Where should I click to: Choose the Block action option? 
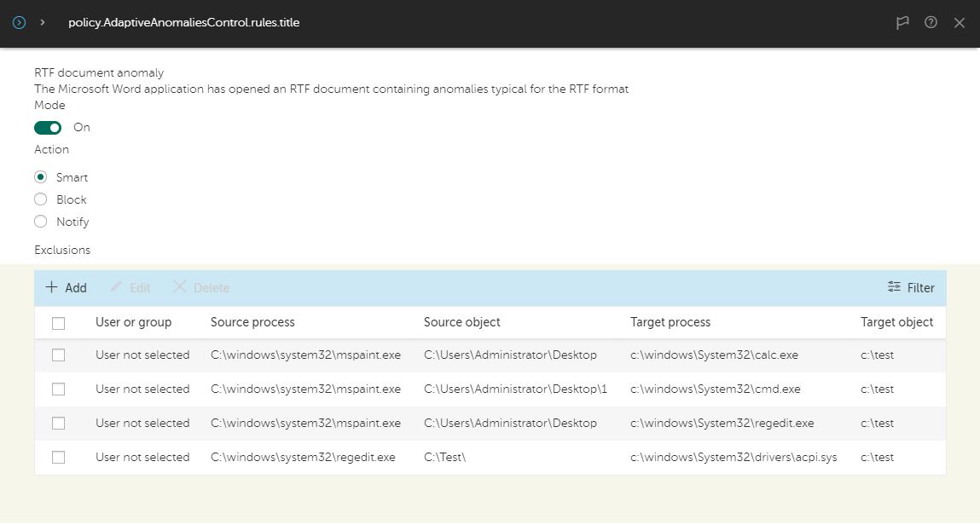coord(41,199)
